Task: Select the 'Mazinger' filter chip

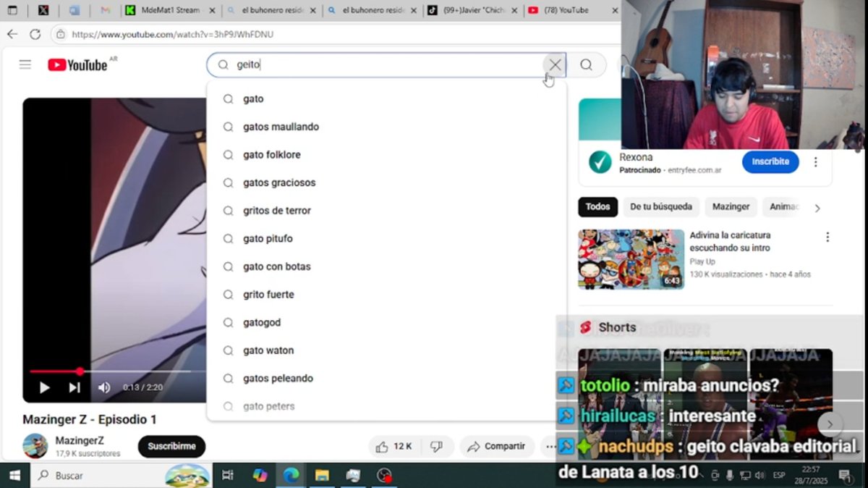Action: (731, 206)
